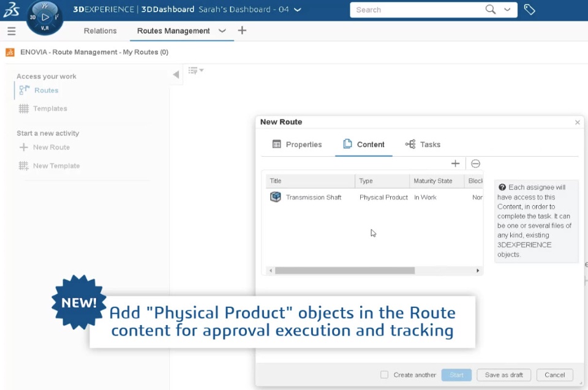This screenshot has width=588, height=390.
Task: Focus the Search input field
Action: (418, 10)
